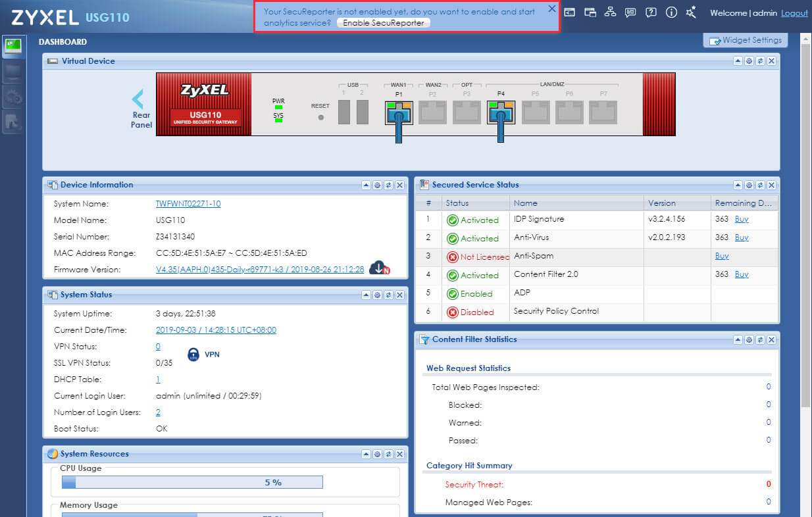Click Buy link for Content Filter 2.0
The height and width of the screenshot is (517, 812).
742,274
